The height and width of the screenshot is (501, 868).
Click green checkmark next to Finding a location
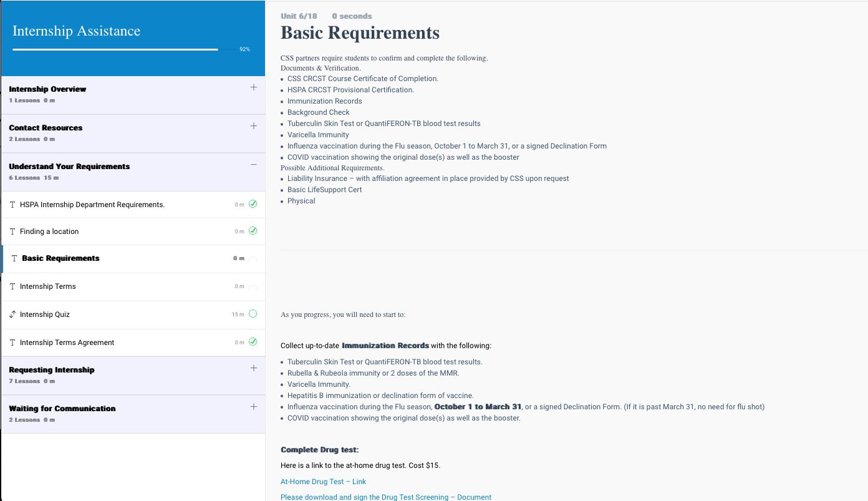pyautogui.click(x=253, y=231)
